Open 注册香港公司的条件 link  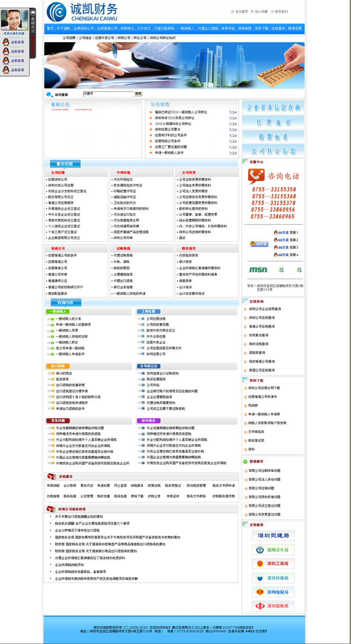tap(62, 255)
